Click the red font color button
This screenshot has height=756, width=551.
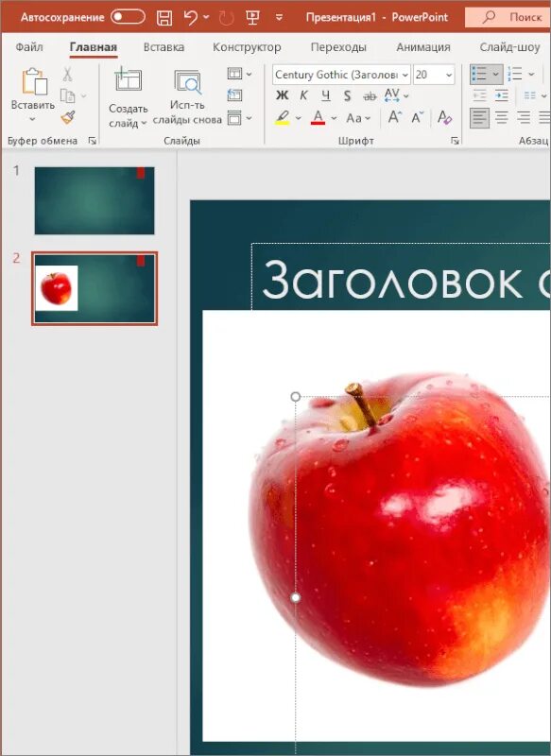tap(318, 117)
